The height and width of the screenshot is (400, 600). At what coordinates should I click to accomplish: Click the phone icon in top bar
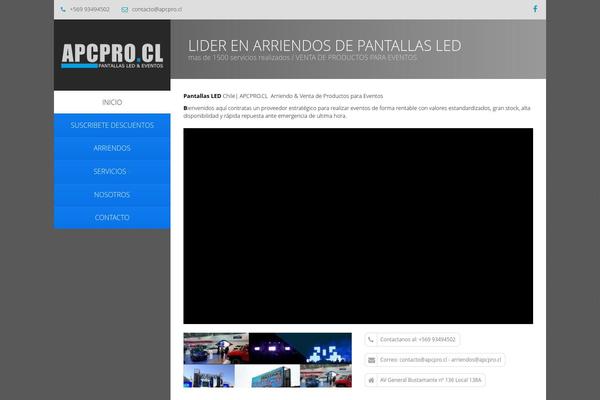[x=63, y=9]
